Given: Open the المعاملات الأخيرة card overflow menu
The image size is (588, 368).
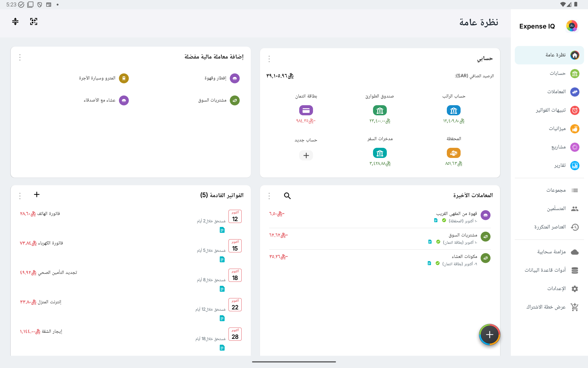Looking at the screenshot, I should click(x=269, y=196).
